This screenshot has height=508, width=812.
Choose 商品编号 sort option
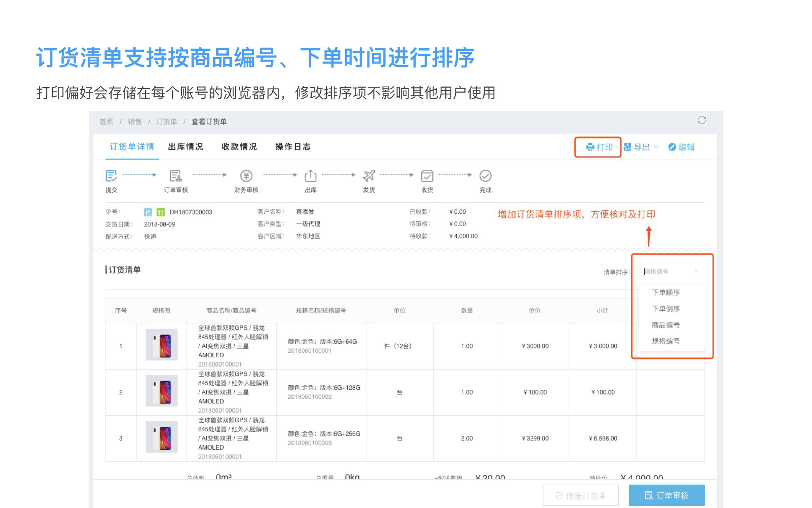(x=666, y=325)
